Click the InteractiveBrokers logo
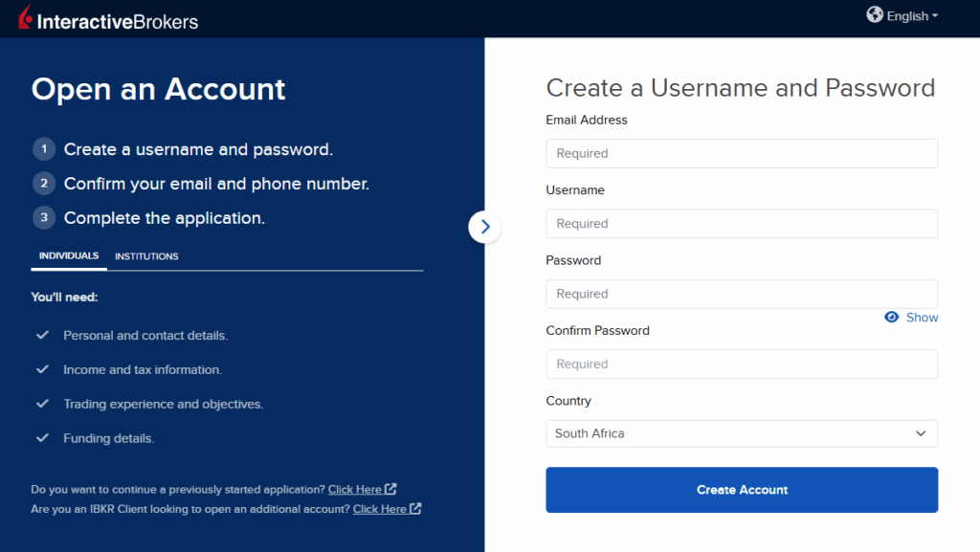The width and height of the screenshot is (980, 552). [108, 17]
